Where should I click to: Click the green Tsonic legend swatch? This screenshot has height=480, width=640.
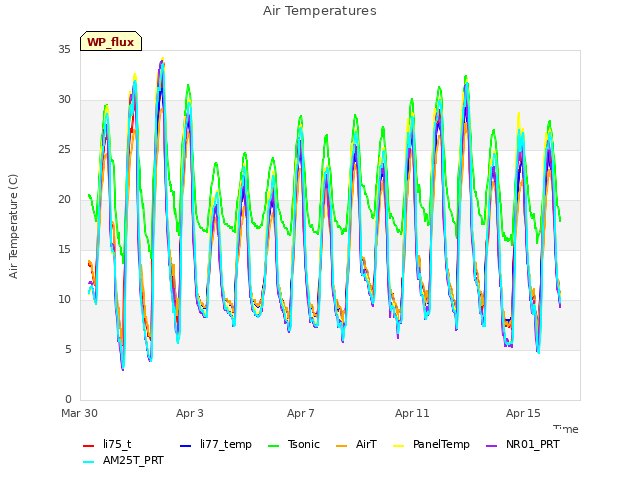point(273,446)
